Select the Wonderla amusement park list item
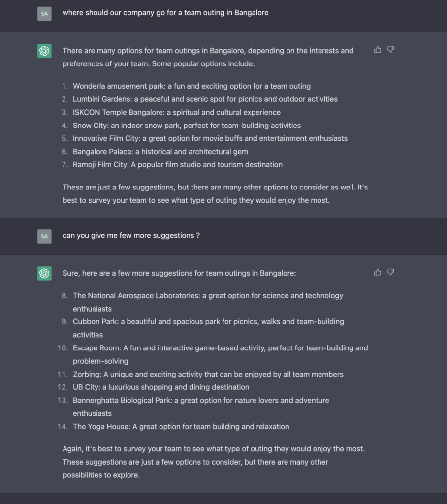The height and width of the screenshot is (504, 447). click(192, 86)
